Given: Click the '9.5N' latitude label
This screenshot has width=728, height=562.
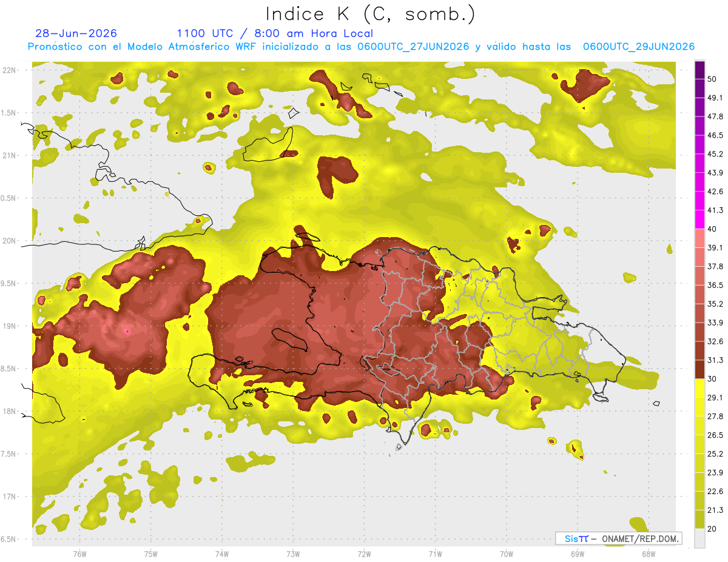Looking at the screenshot, I should click(9, 283).
